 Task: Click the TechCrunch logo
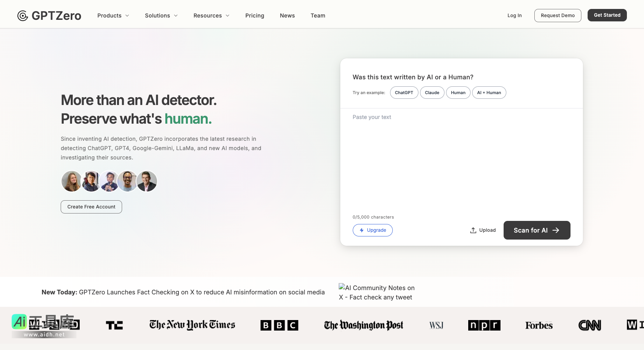(114, 325)
